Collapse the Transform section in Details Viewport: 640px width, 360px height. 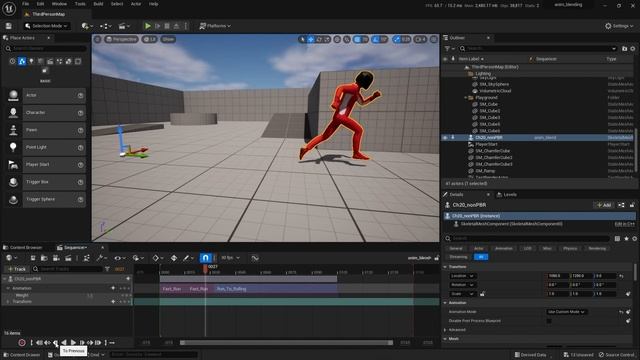click(445, 267)
